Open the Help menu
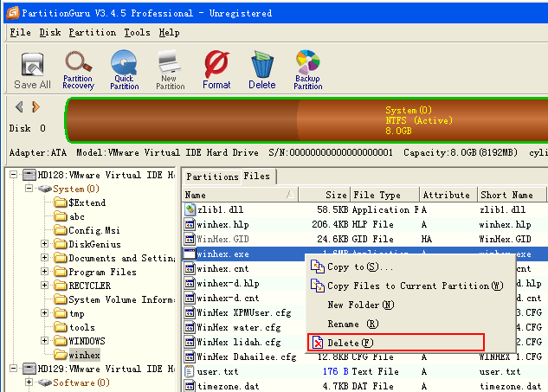The height and width of the screenshot is (392, 548). (x=169, y=33)
